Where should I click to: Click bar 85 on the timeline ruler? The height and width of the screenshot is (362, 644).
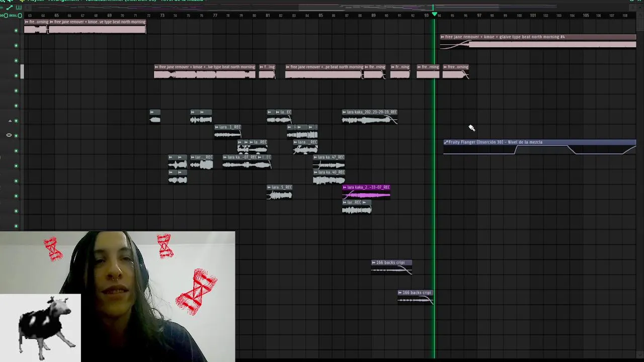coord(320,16)
